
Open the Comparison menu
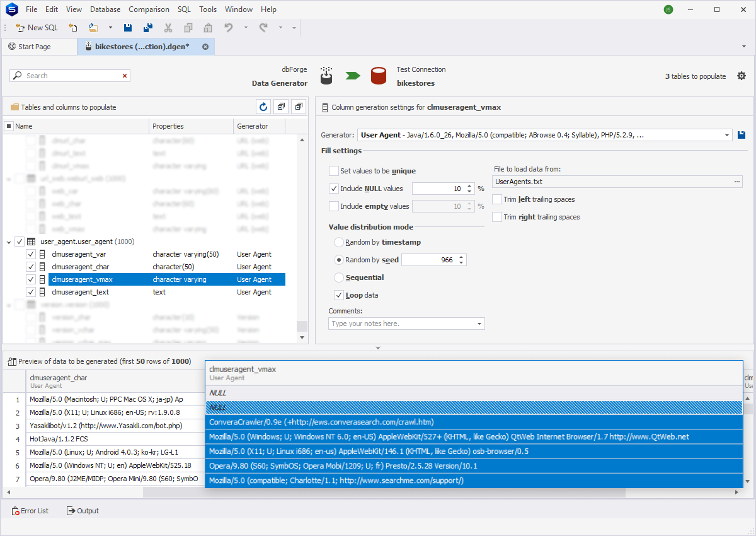pos(149,9)
